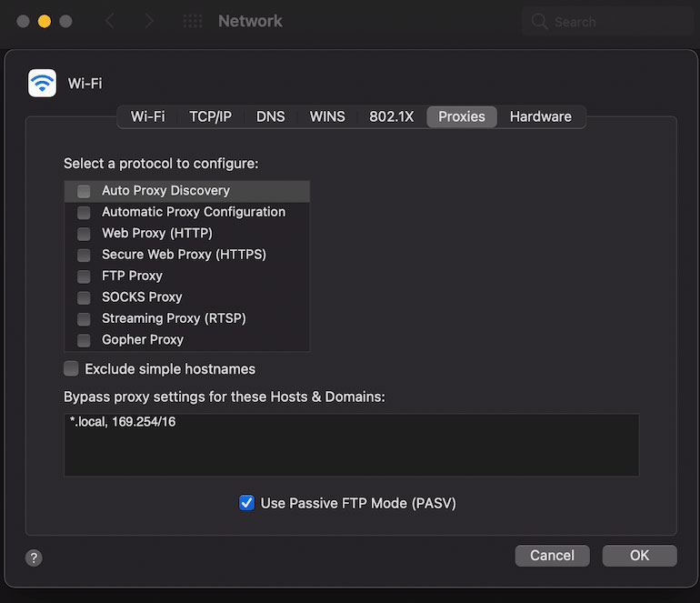Screen dimensions: 700x603
Task: Click the magnifying glass search icon
Action: [539, 22]
